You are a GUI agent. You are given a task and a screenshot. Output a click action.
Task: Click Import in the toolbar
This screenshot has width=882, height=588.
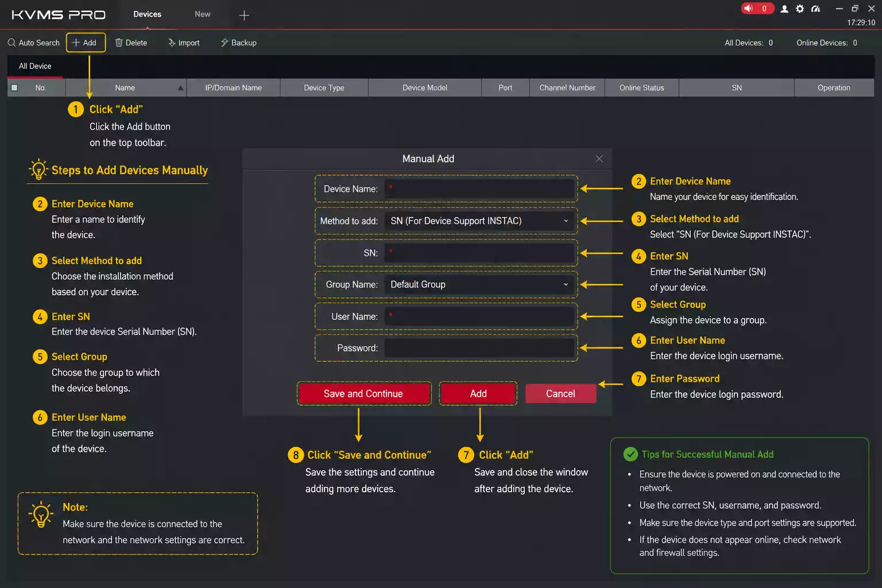[x=184, y=42]
